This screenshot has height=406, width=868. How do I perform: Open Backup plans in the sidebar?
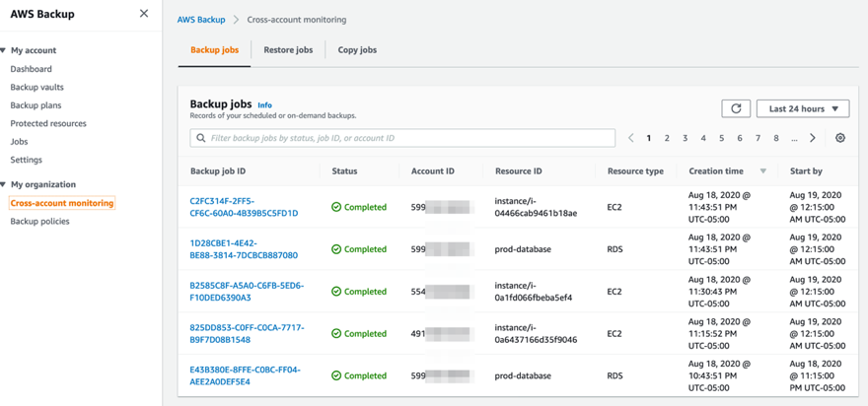[36, 105]
